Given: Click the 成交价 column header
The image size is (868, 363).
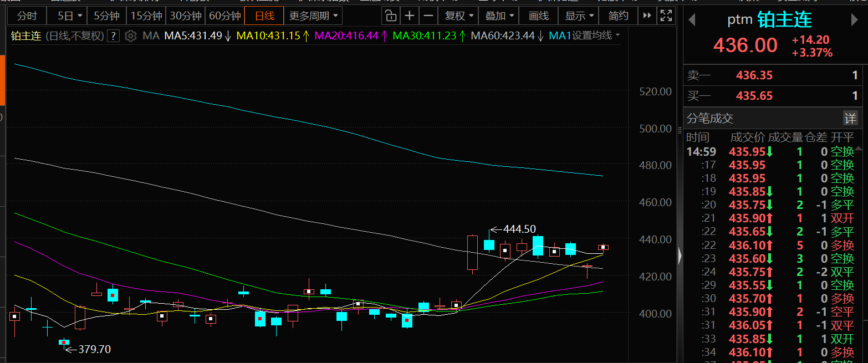Looking at the screenshot, I should click(748, 137).
